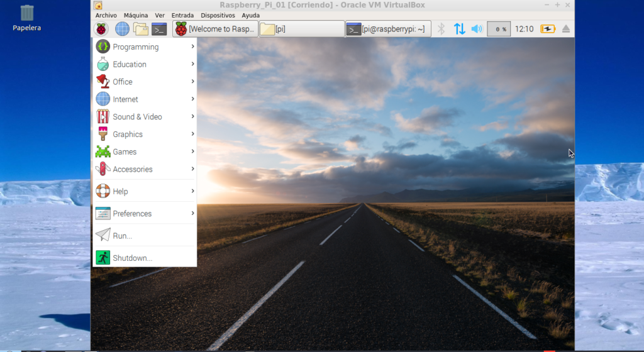The image size is (644, 352).
Task: Click the Help lifebuoy icon
Action: [103, 191]
